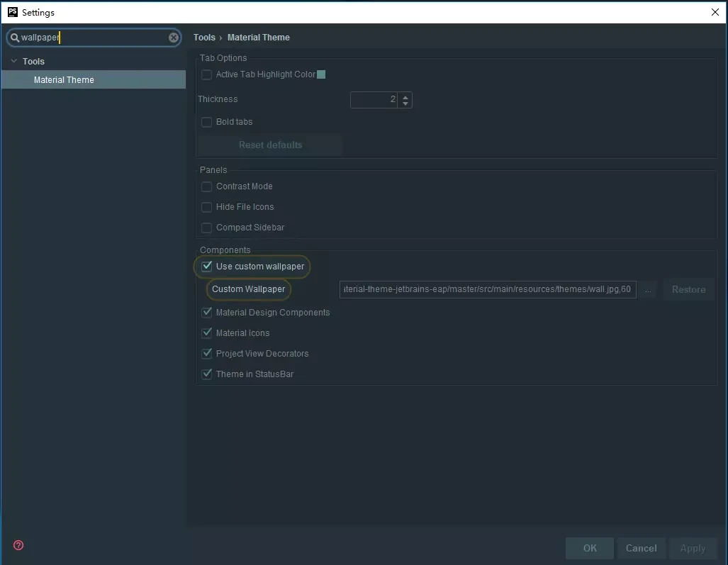Disable Use custom wallpaper checkbox
The image size is (728, 565).
(x=207, y=267)
